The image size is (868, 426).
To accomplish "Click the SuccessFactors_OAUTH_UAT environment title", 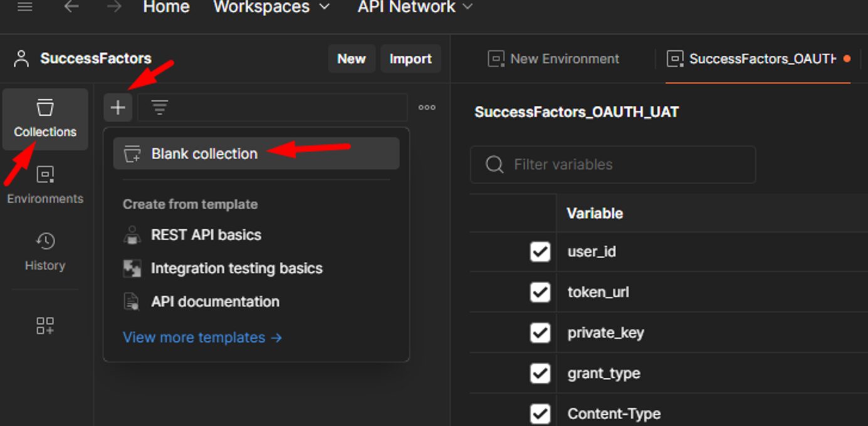I will pos(577,113).
